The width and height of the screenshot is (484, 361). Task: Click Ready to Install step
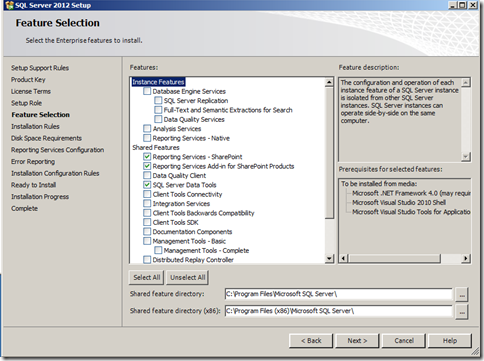point(33,185)
